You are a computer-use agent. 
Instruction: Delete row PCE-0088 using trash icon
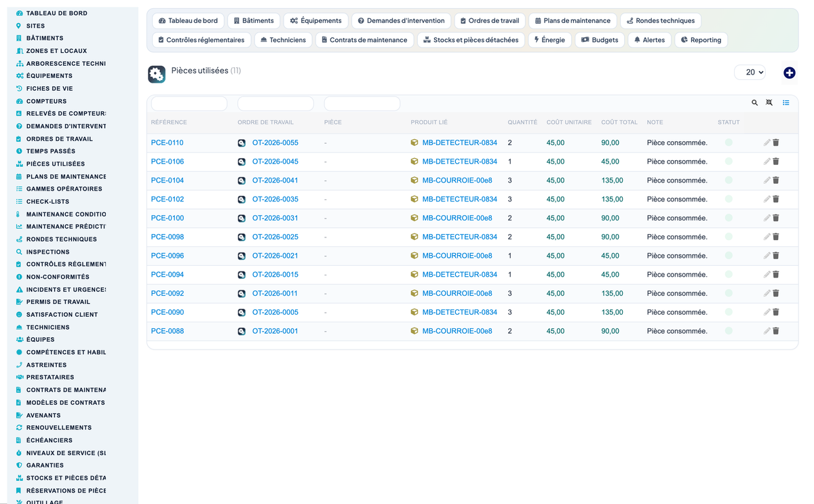pyautogui.click(x=776, y=331)
